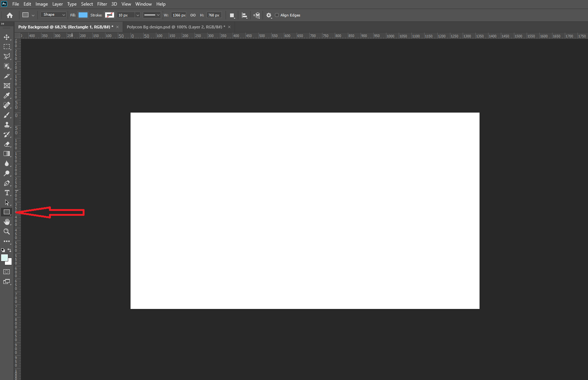Select the Move tool
The width and height of the screenshot is (588, 380).
(7, 37)
